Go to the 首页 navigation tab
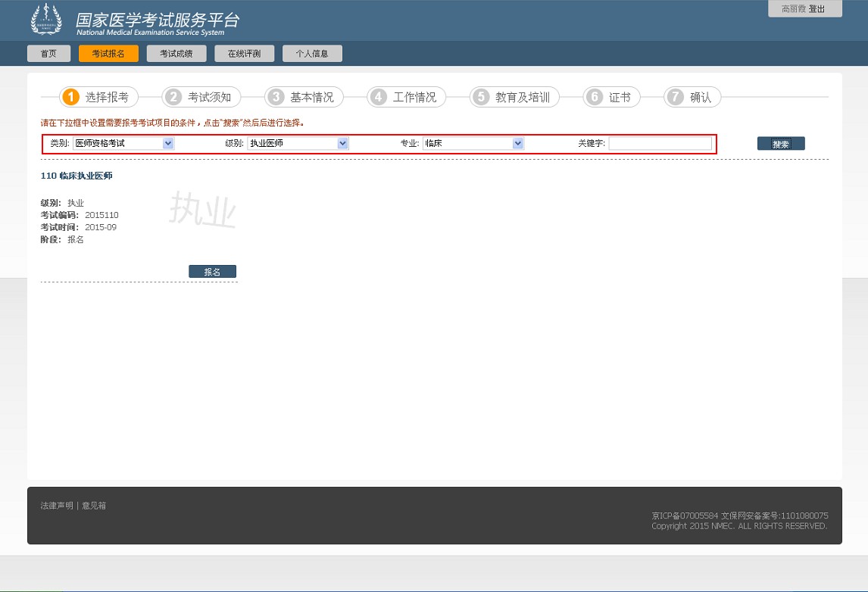Screen dimensions: 868x592 click(48, 54)
